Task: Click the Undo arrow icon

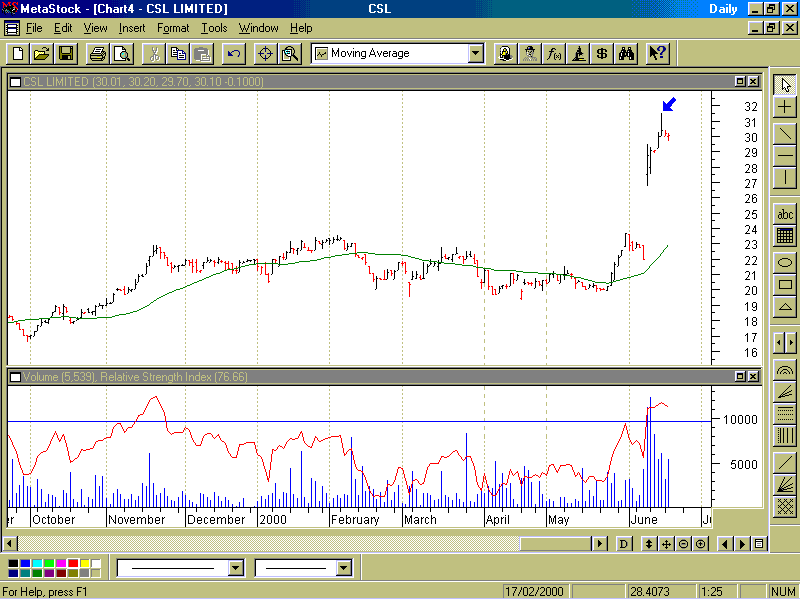Action: [x=234, y=54]
